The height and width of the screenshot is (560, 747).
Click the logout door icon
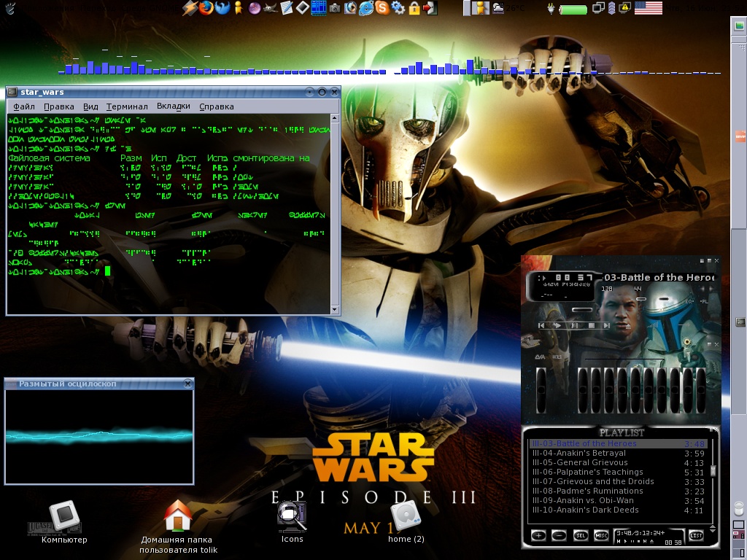430,8
